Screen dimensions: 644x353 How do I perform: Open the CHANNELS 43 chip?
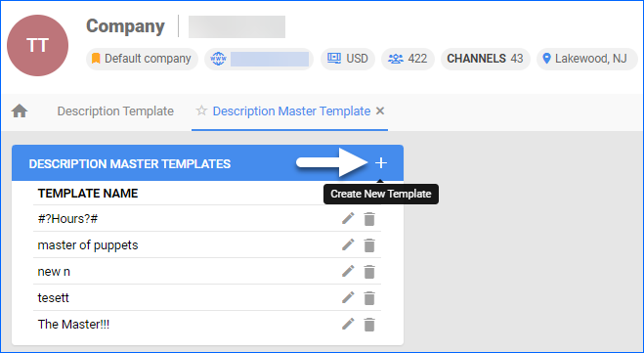[x=485, y=59]
